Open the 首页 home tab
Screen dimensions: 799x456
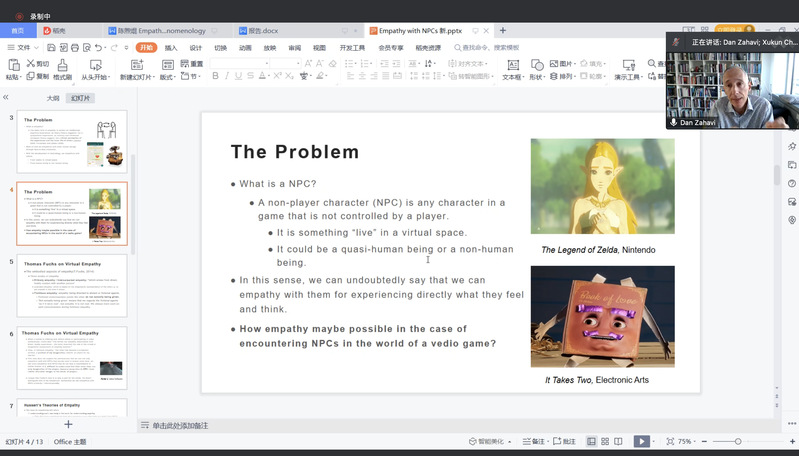18,31
